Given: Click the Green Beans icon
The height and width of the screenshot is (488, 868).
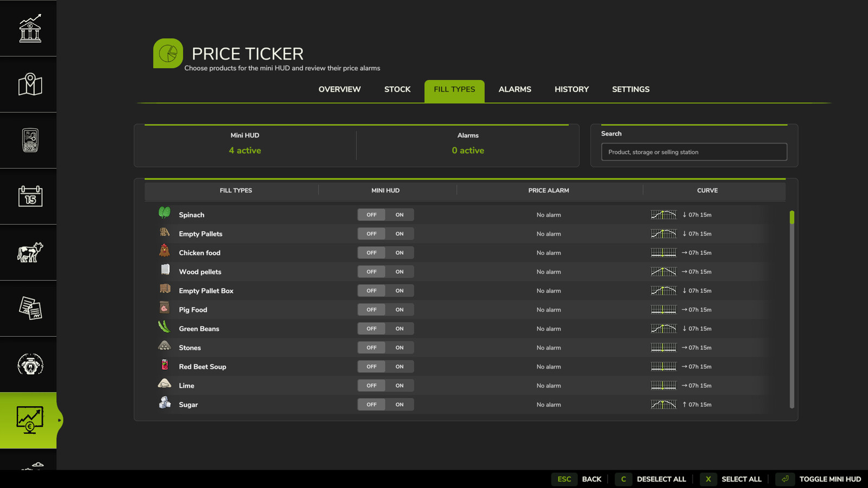Looking at the screenshot, I should [164, 326].
